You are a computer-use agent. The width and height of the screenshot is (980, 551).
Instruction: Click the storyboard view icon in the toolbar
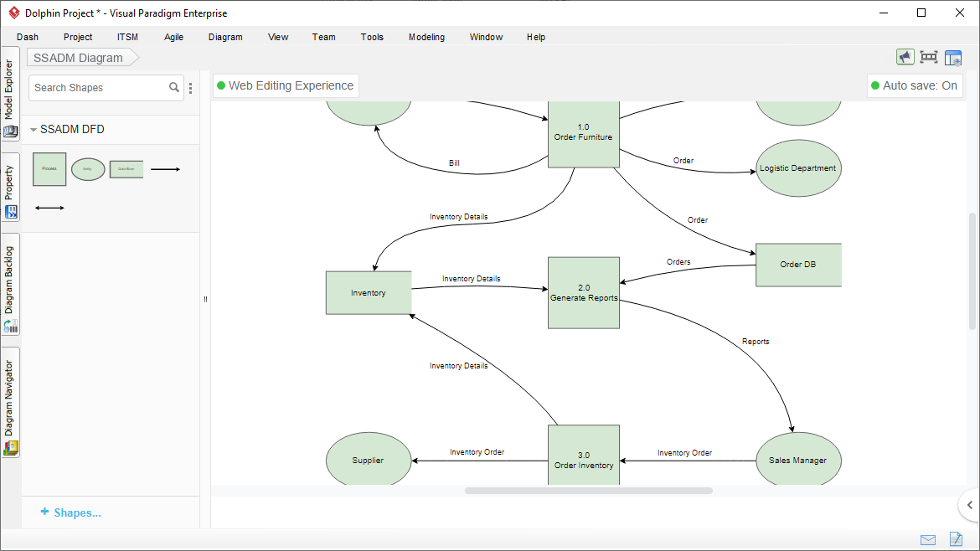(x=929, y=57)
